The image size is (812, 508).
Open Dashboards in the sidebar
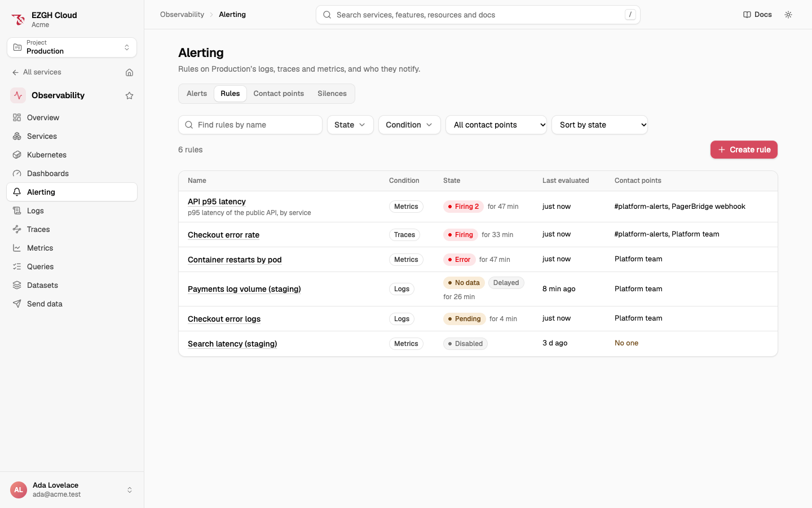coord(72,173)
